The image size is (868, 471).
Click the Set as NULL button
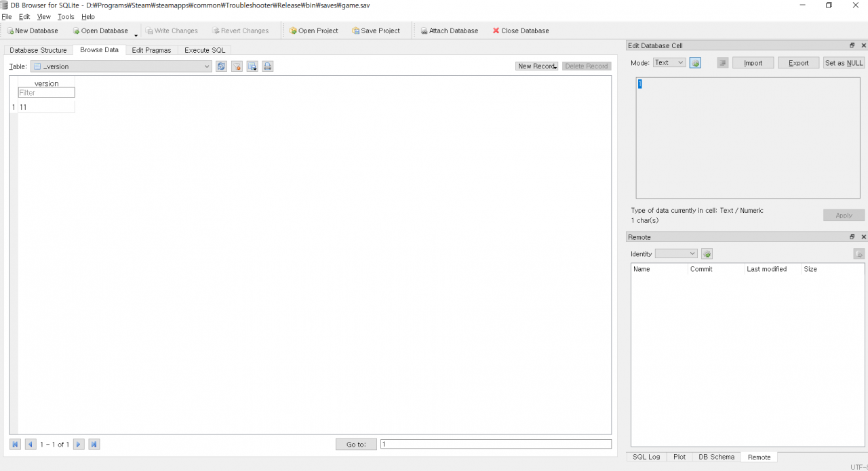(844, 63)
